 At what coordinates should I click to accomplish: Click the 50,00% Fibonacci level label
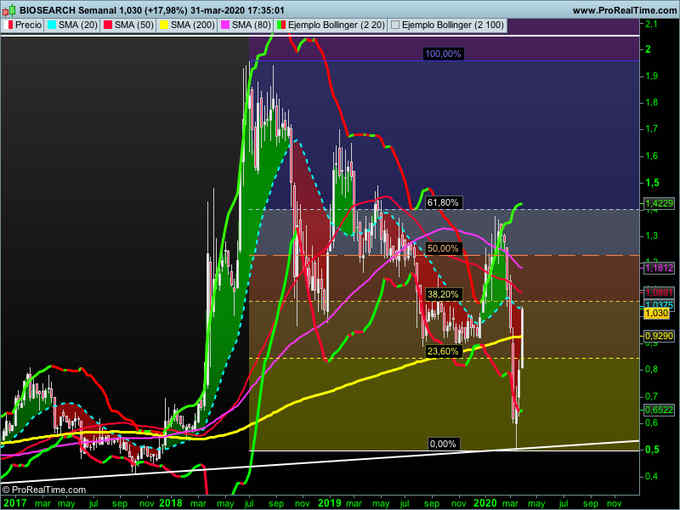[443, 248]
